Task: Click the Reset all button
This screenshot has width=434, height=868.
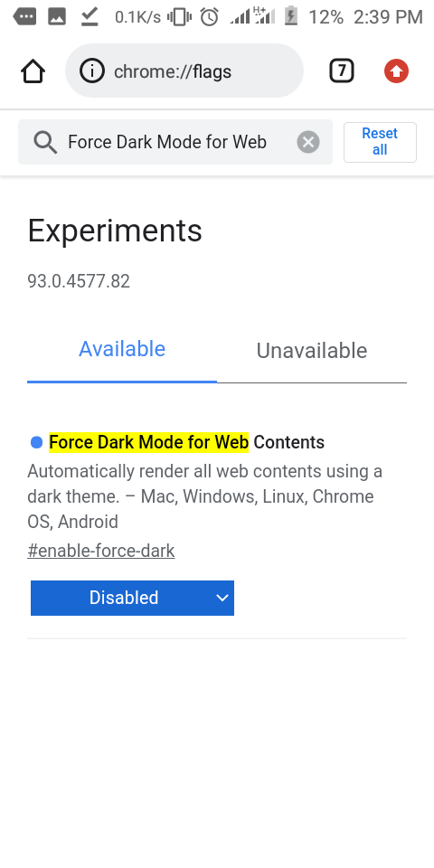Action: point(380,142)
